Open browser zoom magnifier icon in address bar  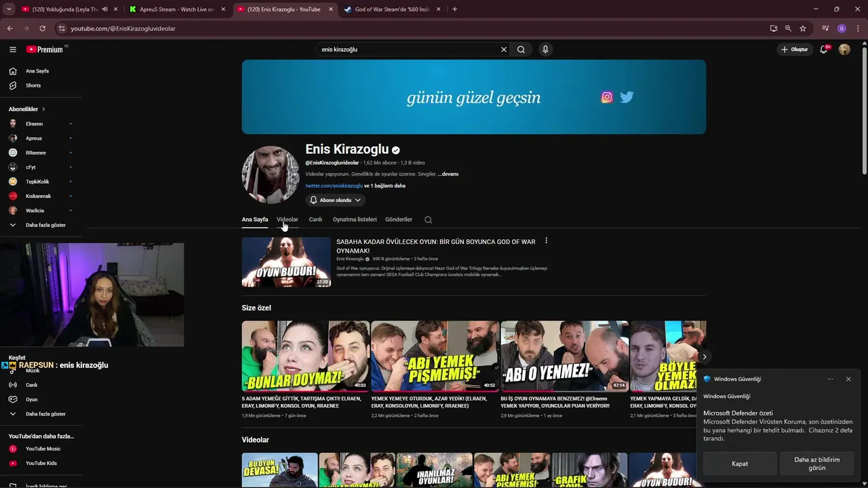click(x=788, y=28)
